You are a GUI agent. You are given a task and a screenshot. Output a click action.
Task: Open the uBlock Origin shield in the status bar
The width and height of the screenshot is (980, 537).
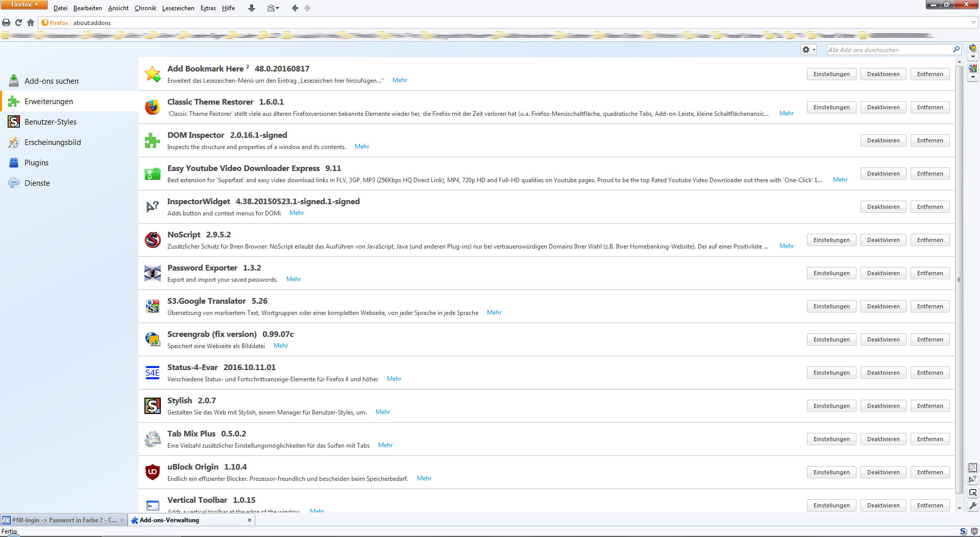pos(974,531)
